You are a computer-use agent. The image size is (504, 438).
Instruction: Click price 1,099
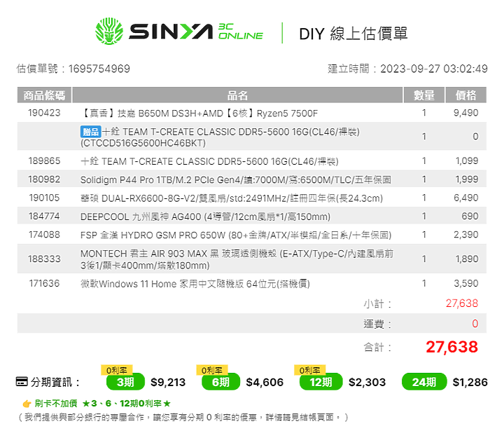click(467, 160)
